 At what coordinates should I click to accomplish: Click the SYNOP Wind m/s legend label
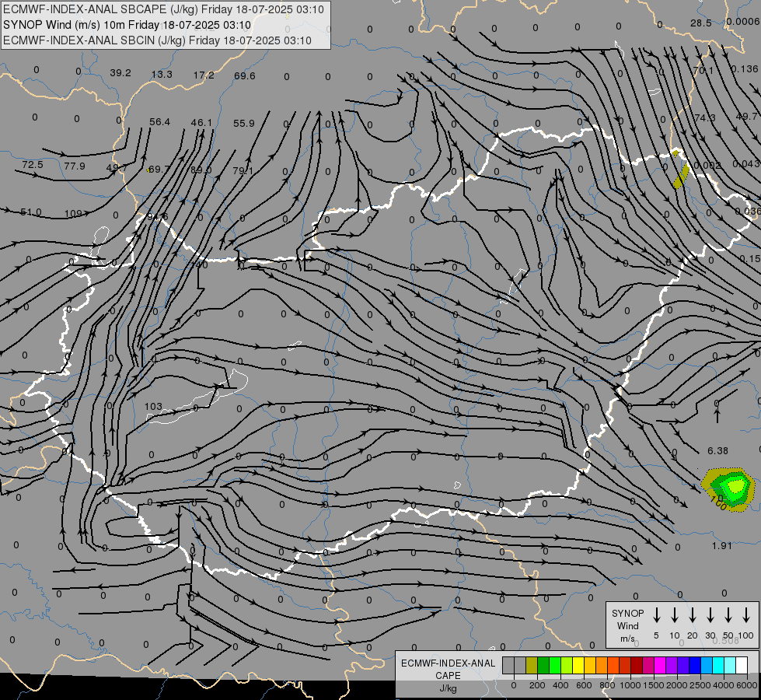point(627,625)
